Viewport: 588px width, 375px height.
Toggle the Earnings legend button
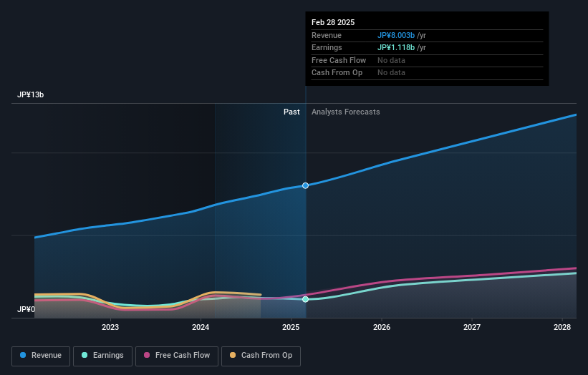102,356
